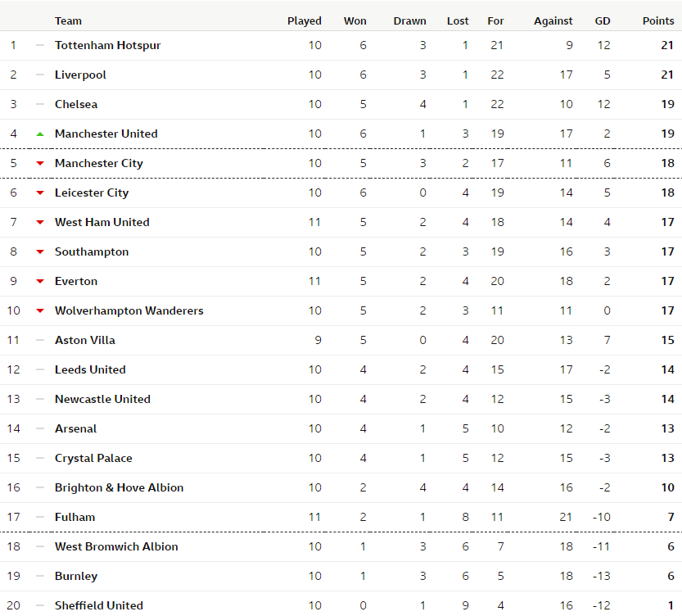Click the Team column header

[x=68, y=20]
